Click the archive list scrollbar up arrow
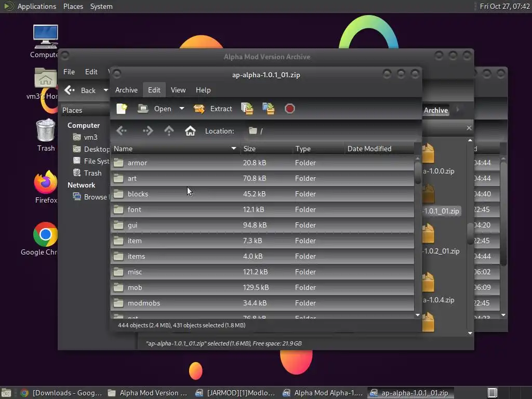Screen dimensions: 532x399 (418, 158)
